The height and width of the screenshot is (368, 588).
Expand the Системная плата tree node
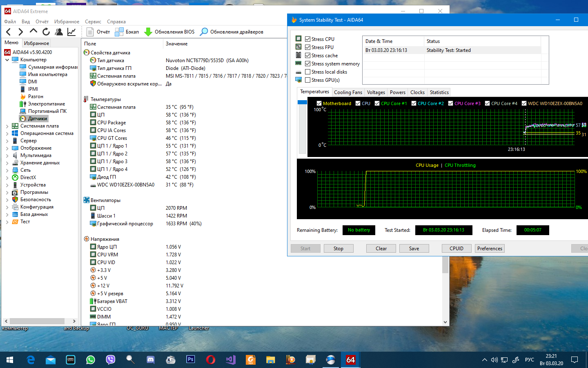click(7, 126)
